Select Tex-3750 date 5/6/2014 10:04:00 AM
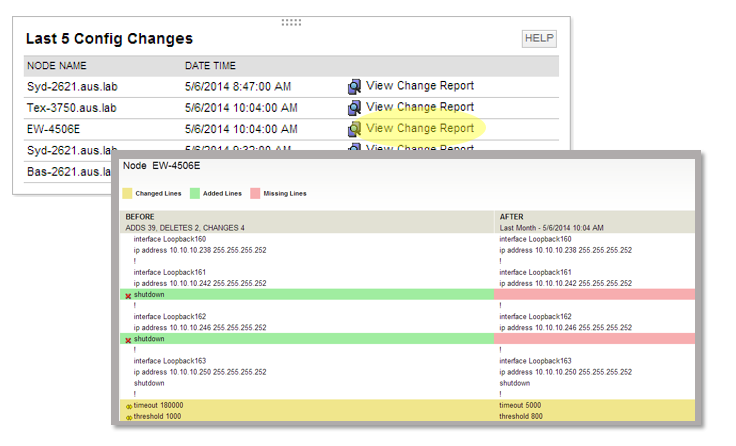Viewport: 736px width, 446px height. click(241, 108)
